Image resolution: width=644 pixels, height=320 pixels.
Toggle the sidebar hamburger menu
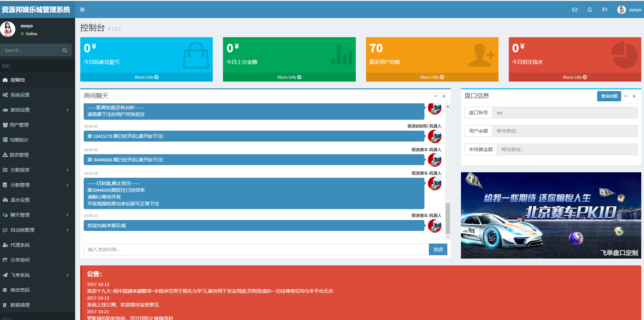[82, 10]
